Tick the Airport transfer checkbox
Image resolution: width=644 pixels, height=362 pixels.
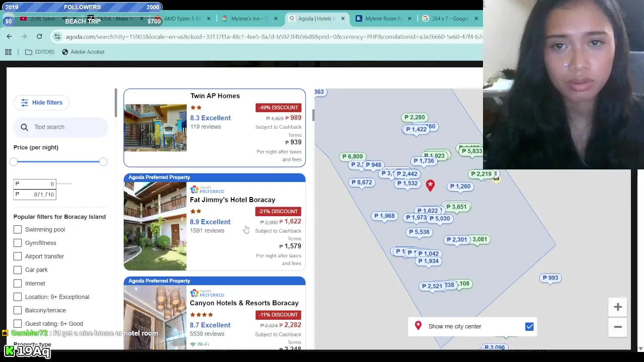[18, 256]
